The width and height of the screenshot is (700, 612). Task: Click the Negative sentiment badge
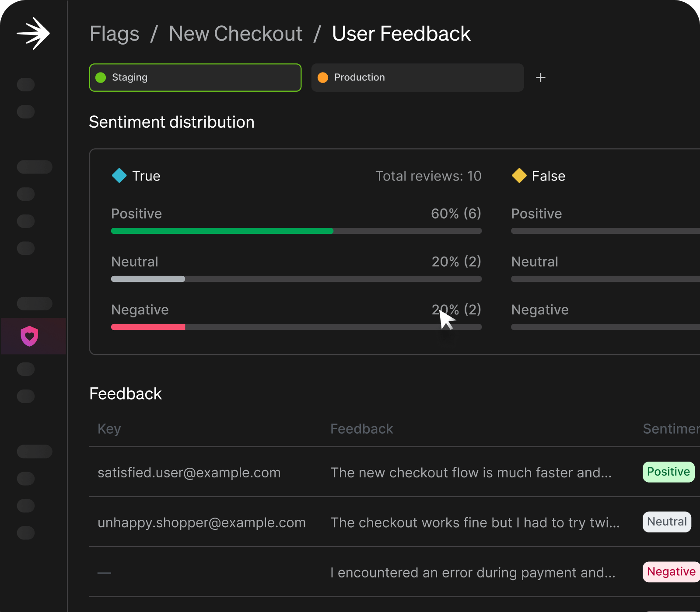coord(671,572)
